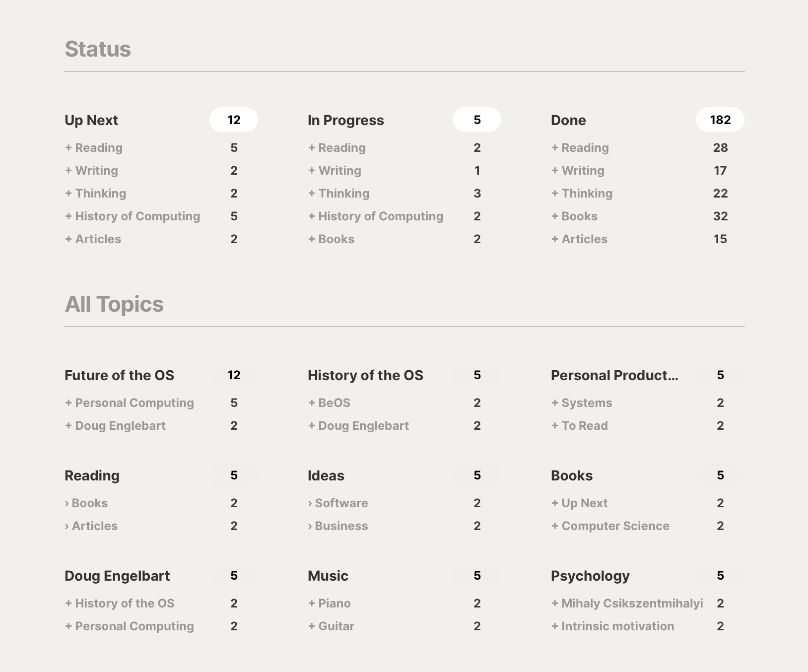This screenshot has height=672, width=808.
Task: Click History of the OS count 5
Action: [x=477, y=375]
